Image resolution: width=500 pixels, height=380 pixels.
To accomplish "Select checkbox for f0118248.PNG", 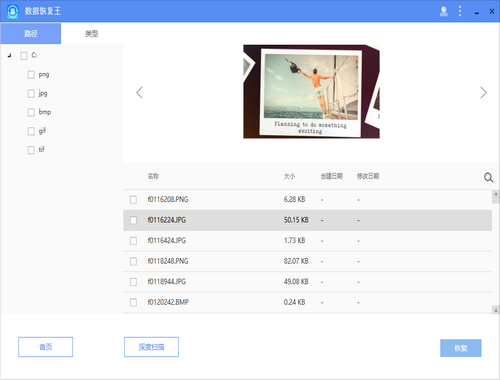I will coord(133,261).
